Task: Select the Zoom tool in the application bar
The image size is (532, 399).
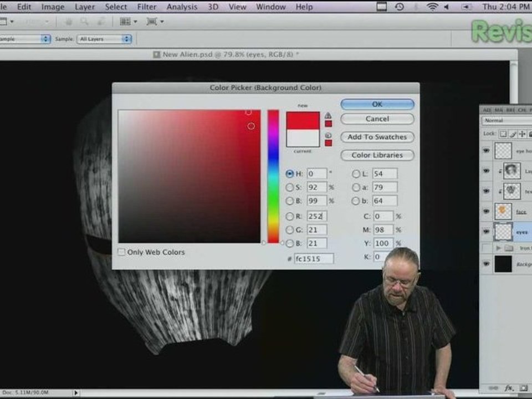Action: pyautogui.click(x=84, y=22)
